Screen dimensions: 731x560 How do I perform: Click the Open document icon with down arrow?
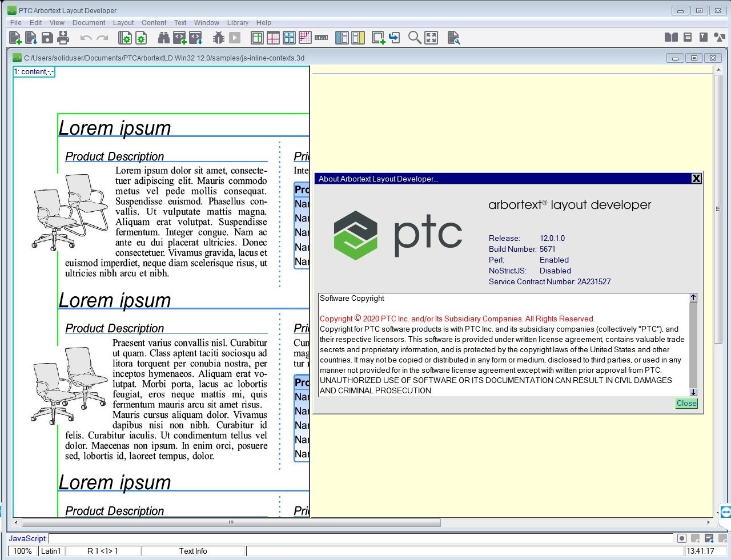pyautogui.click(x=31, y=38)
